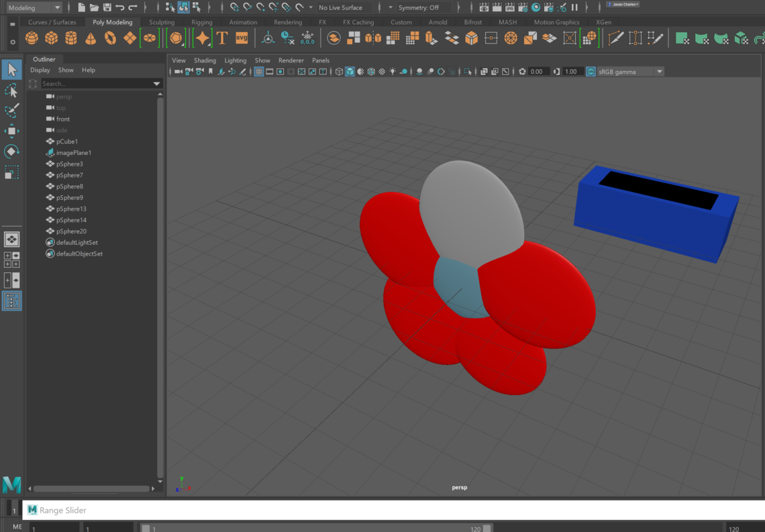Viewport: 765px width, 532px height.
Task: Click the Save Scene icon
Action: 107,7
